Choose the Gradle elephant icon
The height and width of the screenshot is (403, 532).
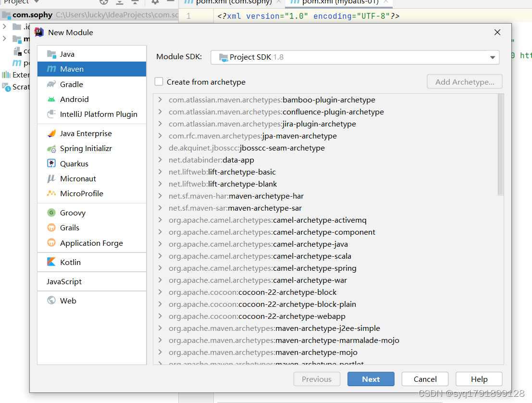click(x=51, y=84)
